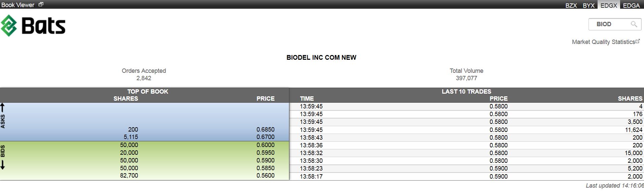Switch to the BZX tab
Viewport: 644px width, 193px height.
point(571,5)
